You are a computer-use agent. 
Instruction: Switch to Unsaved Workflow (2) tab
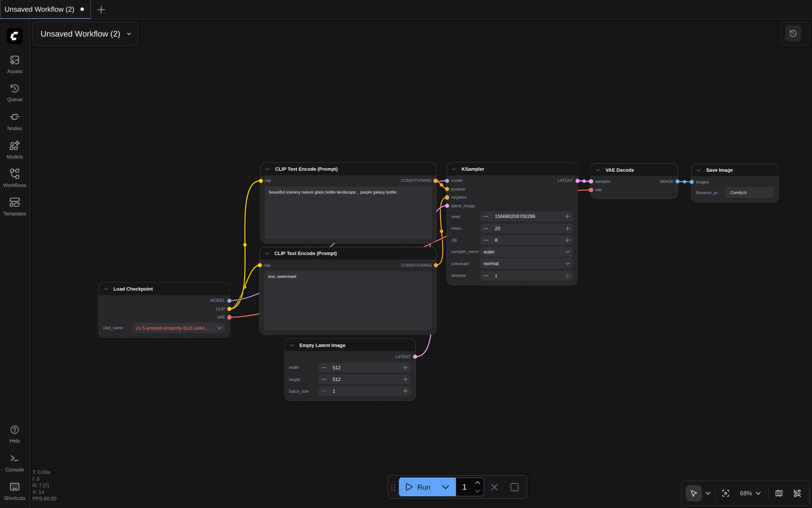point(40,9)
